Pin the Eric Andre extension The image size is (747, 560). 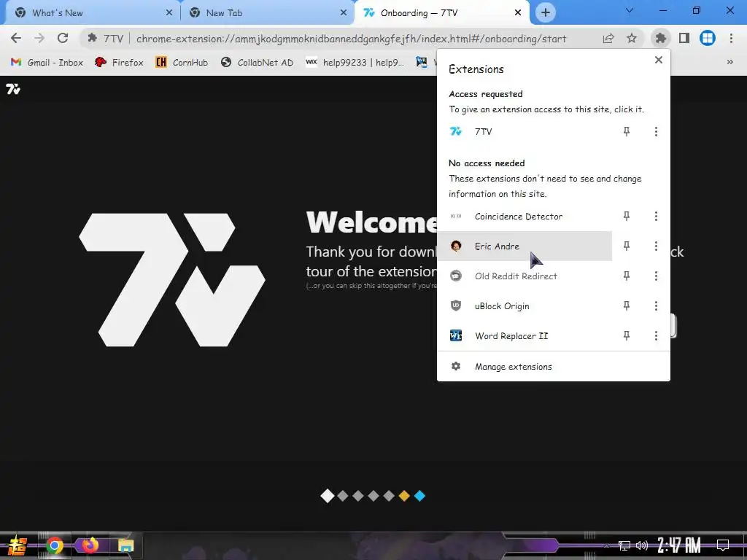pyautogui.click(x=627, y=246)
